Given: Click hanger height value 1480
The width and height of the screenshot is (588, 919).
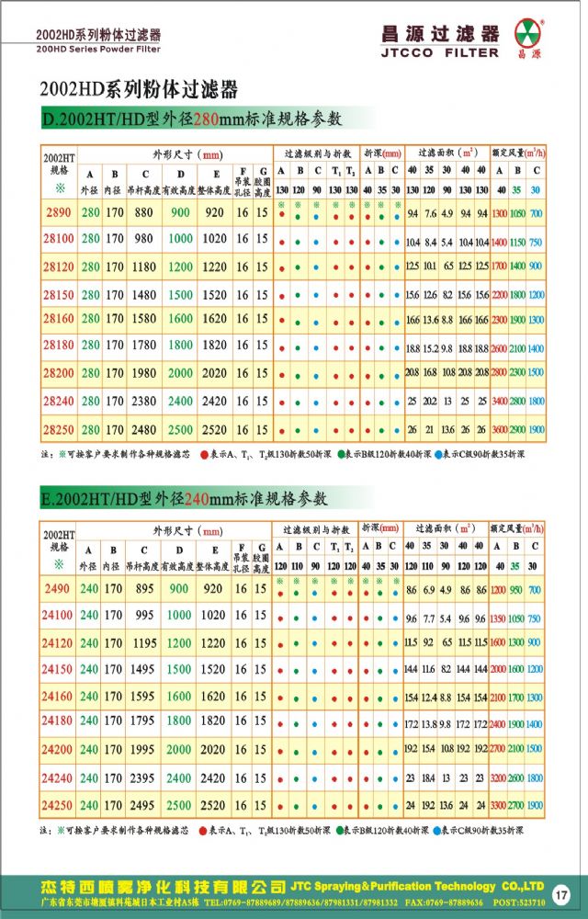Looking at the screenshot, I should 143,295.
